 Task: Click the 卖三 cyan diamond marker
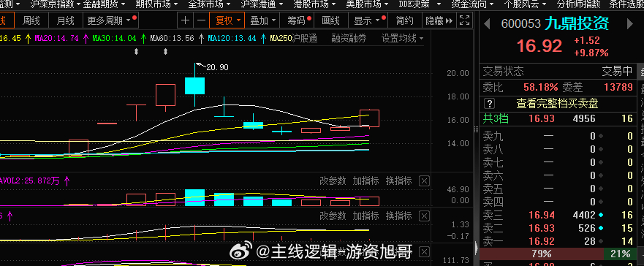tap(601, 215)
